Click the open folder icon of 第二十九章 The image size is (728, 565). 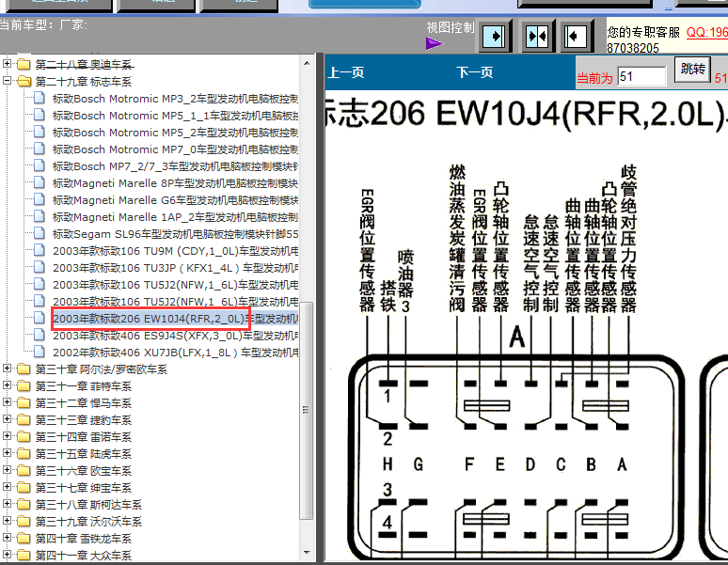[x=24, y=82]
